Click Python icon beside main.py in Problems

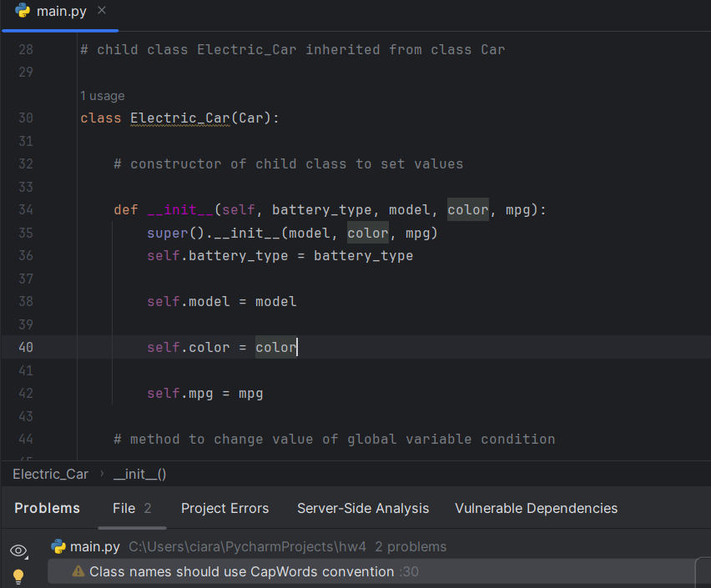58,546
